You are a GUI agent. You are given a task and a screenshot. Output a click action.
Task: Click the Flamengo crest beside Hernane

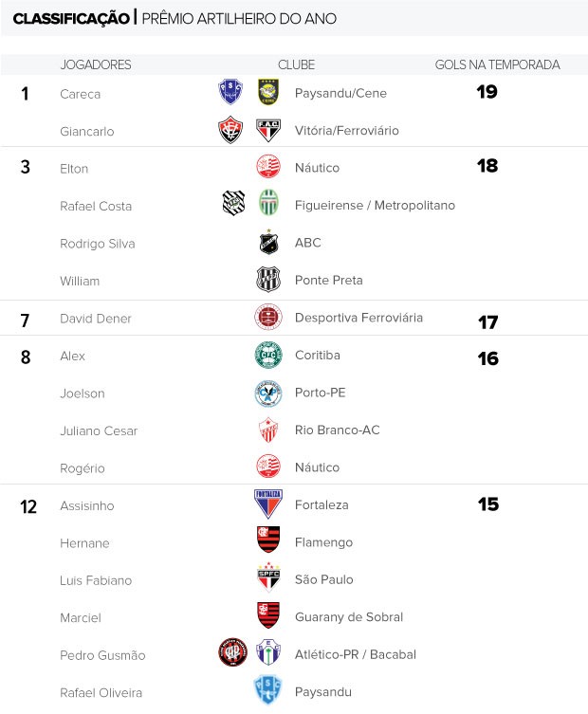[268, 540]
